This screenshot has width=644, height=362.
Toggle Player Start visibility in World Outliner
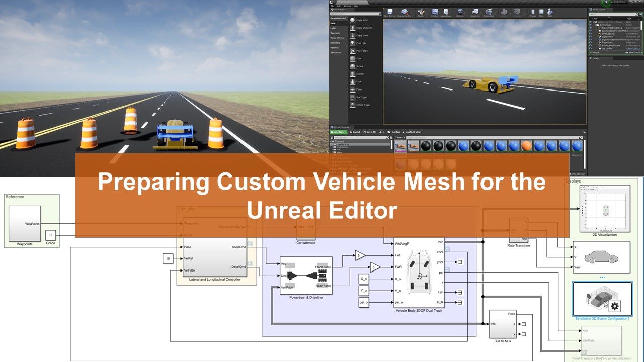(x=590, y=42)
